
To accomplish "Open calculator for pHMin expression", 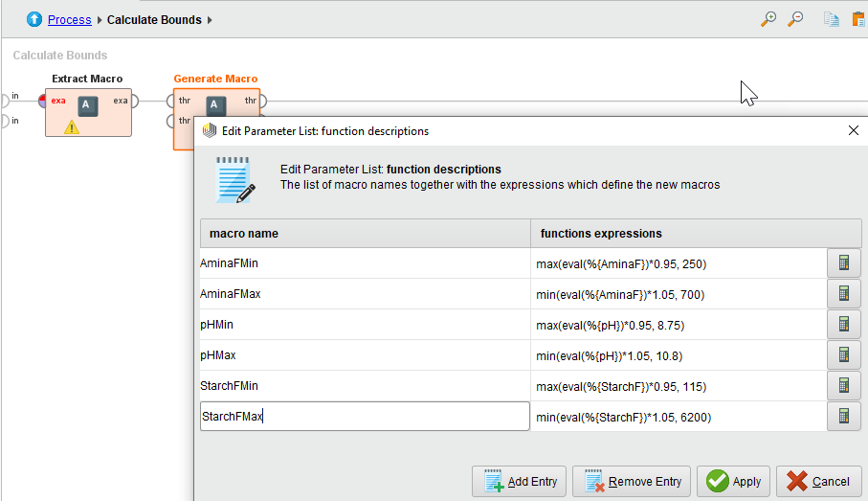I will (843, 325).
